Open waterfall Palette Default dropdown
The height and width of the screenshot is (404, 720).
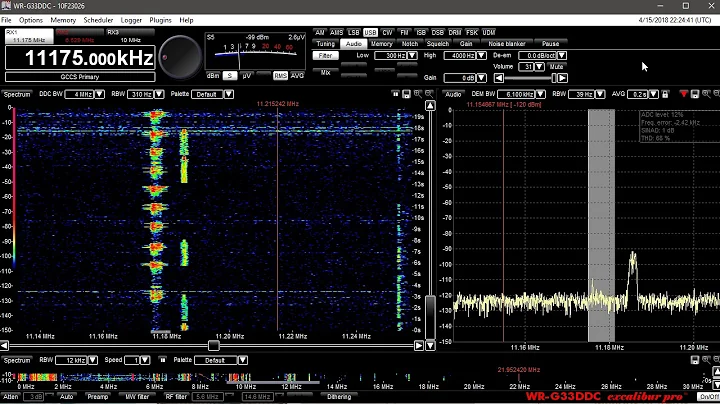point(229,94)
